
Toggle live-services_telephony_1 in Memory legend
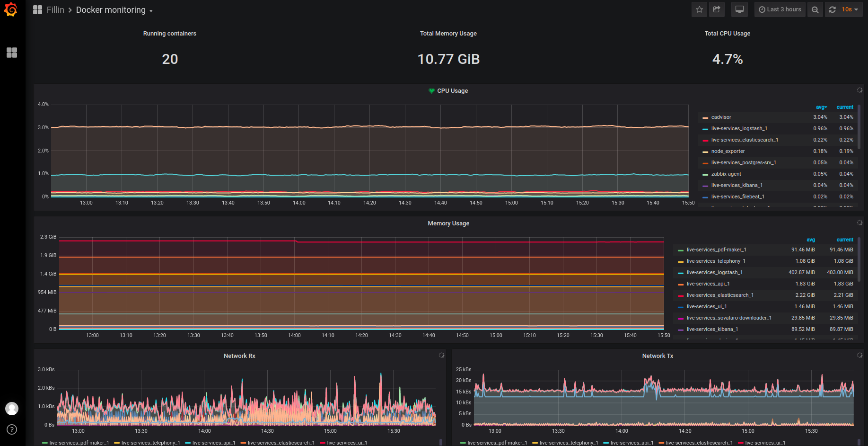coord(716,261)
